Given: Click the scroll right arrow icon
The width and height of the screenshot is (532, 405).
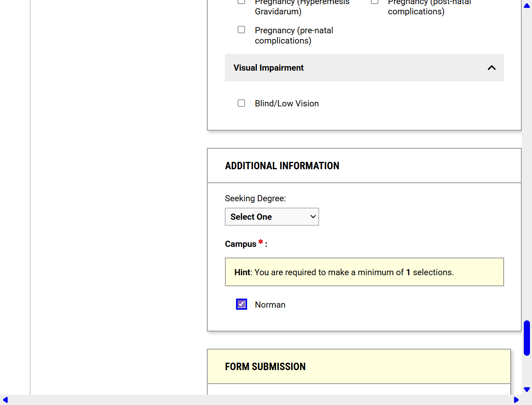Looking at the screenshot, I should 516,400.
